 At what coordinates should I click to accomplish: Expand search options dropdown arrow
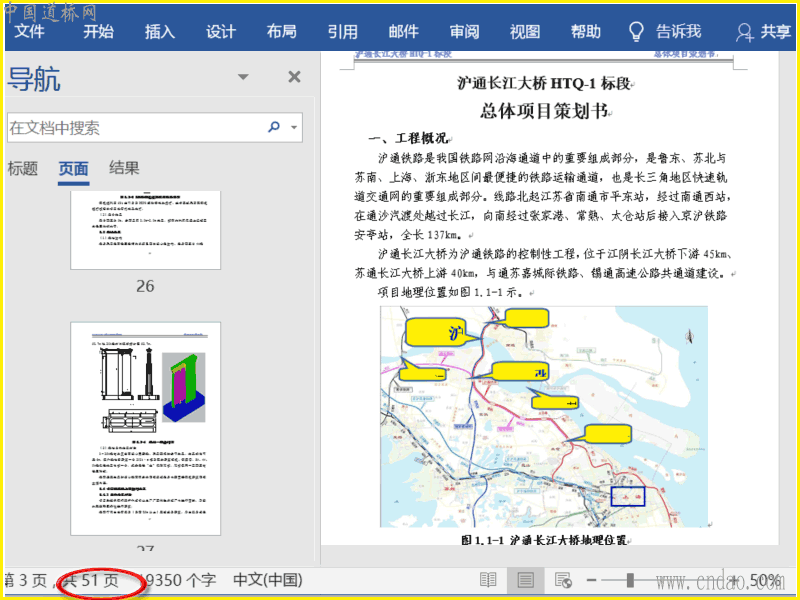tap(294, 128)
